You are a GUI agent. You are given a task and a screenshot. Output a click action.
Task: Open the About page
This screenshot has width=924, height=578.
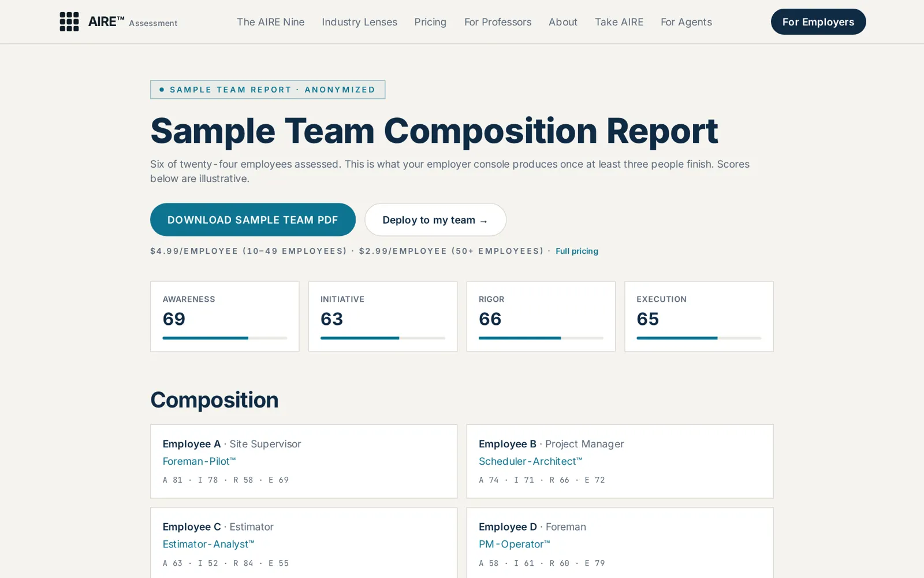tap(563, 22)
